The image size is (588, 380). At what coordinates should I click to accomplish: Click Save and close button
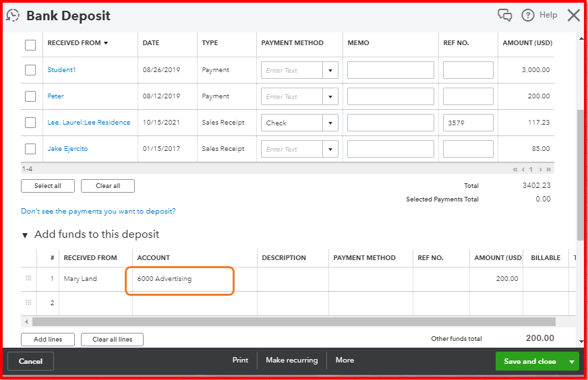pyautogui.click(x=530, y=362)
